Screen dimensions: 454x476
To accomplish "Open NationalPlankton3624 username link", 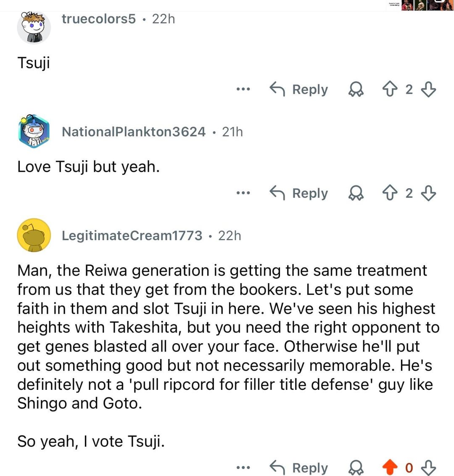I will click(133, 132).
